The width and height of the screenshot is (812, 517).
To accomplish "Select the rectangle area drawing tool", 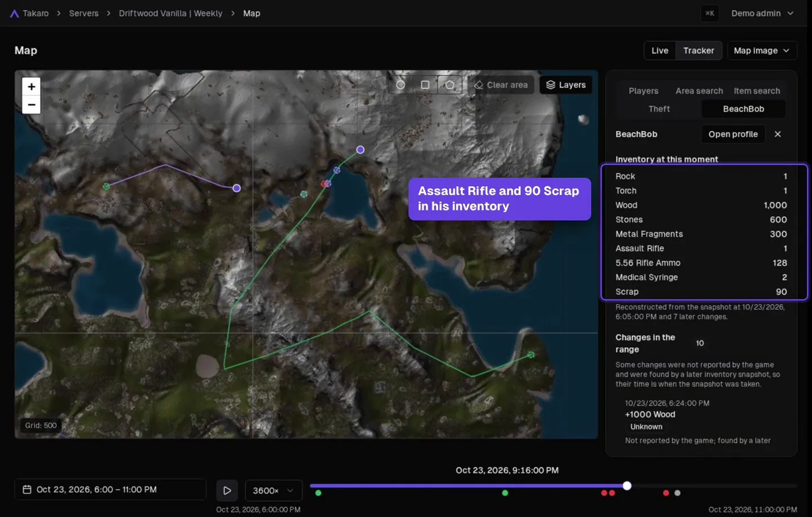I will point(425,85).
